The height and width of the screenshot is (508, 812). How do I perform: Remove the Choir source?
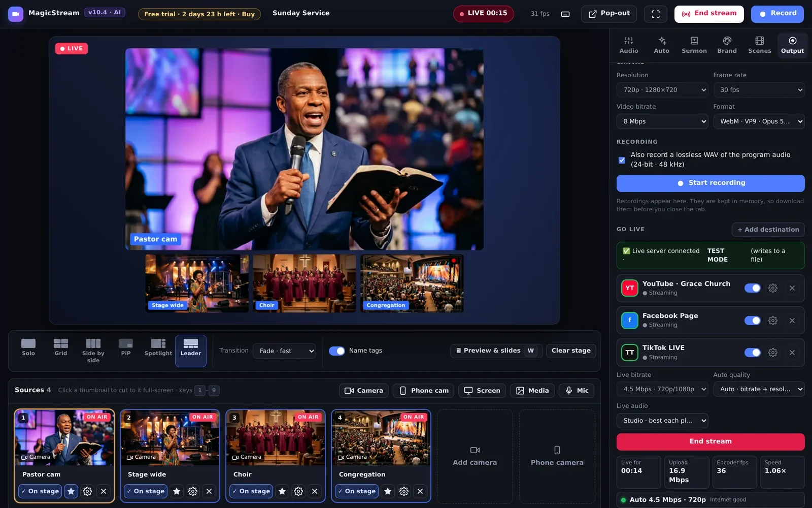[315, 491]
